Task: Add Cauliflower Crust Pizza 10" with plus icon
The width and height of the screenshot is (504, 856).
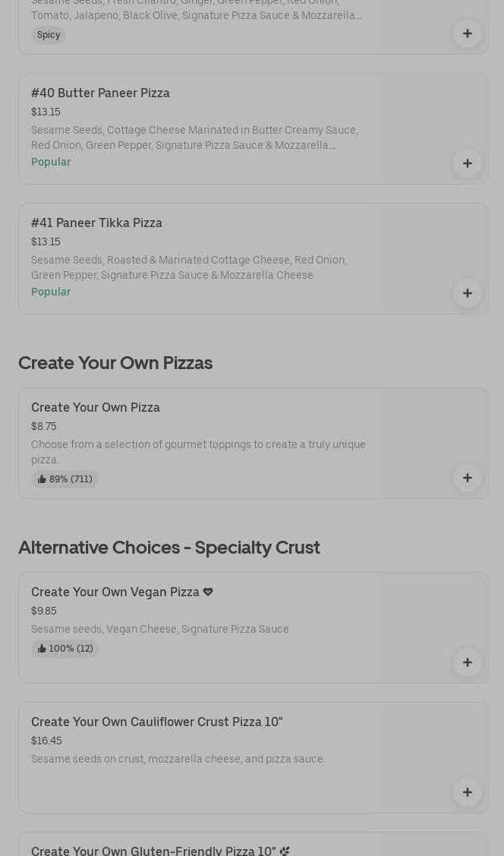Action: coord(467,792)
